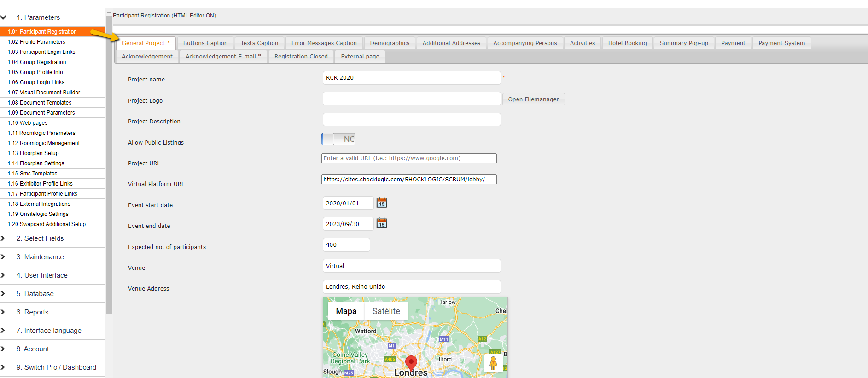Click the Street View pegman icon on map
The height and width of the screenshot is (378, 868).
[x=493, y=363]
